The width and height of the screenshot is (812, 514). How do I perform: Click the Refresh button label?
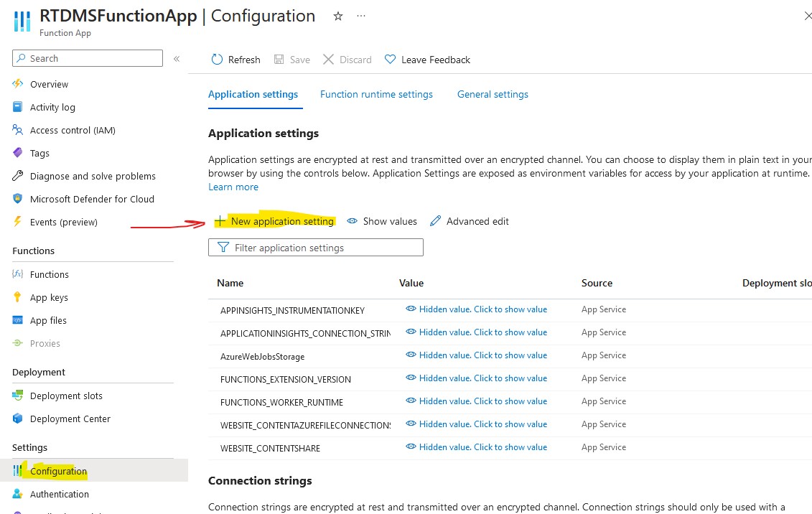click(x=244, y=60)
